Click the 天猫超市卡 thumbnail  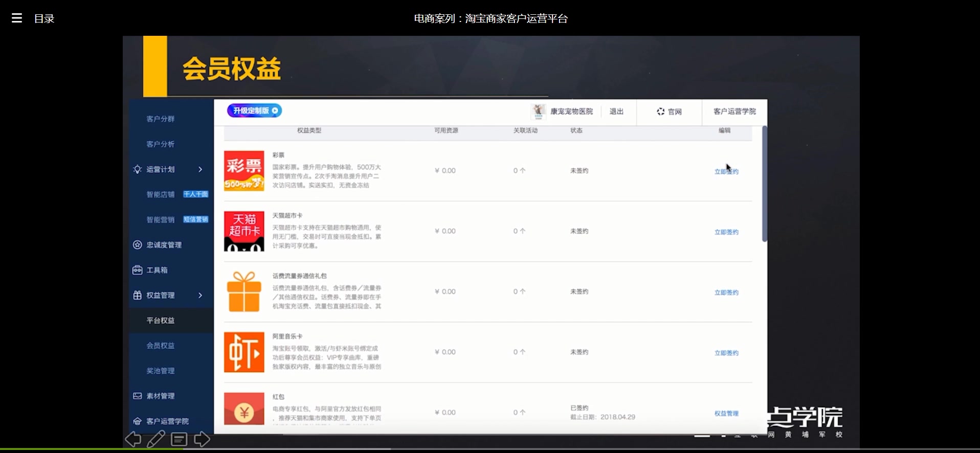[x=244, y=231]
